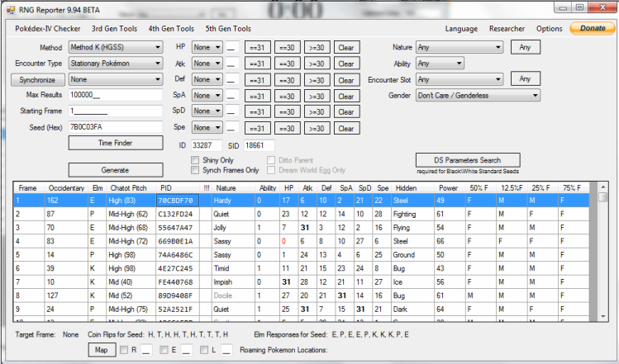The height and width of the screenshot is (364, 619).
Task: Click the Def row >=30 button
Action: (317, 80)
